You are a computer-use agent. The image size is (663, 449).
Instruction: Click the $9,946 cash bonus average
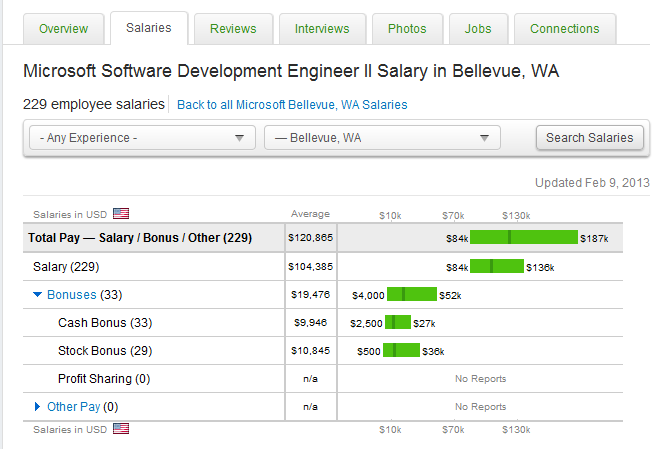coord(311,323)
